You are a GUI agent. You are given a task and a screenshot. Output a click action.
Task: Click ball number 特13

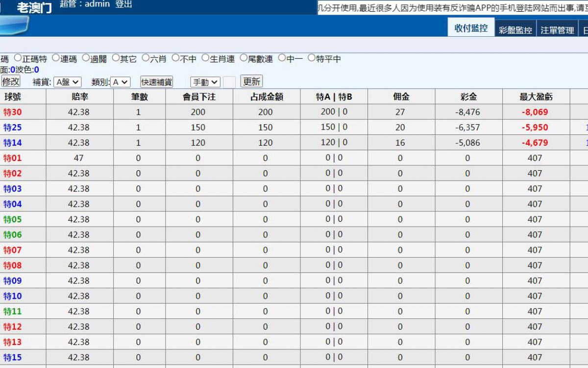(13, 342)
